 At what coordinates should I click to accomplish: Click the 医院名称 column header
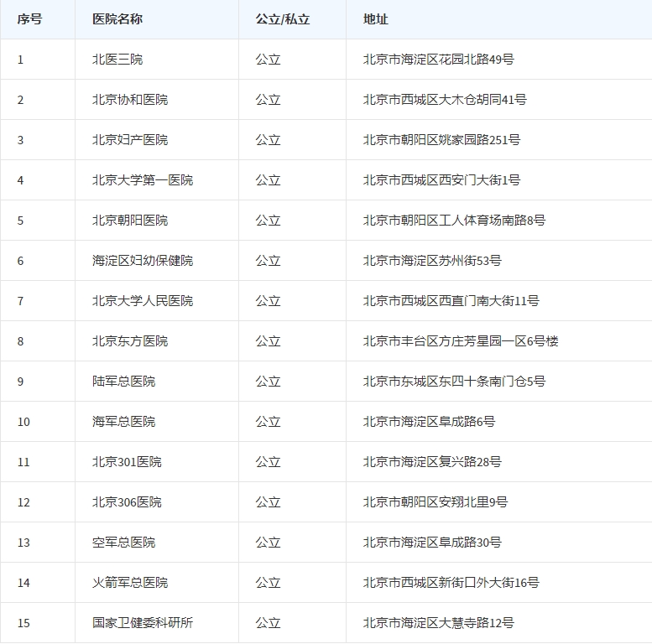point(117,19)
